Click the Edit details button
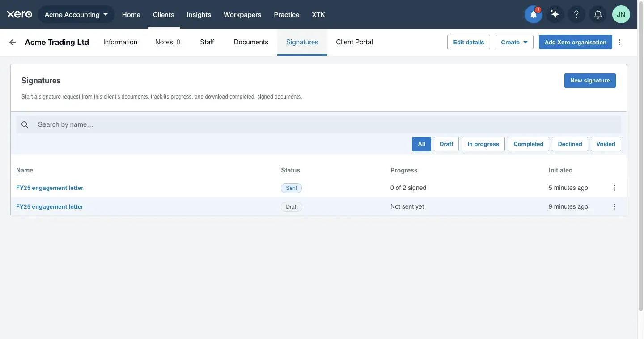The width and height of the screenshot is (644, 339). (469, 42)
